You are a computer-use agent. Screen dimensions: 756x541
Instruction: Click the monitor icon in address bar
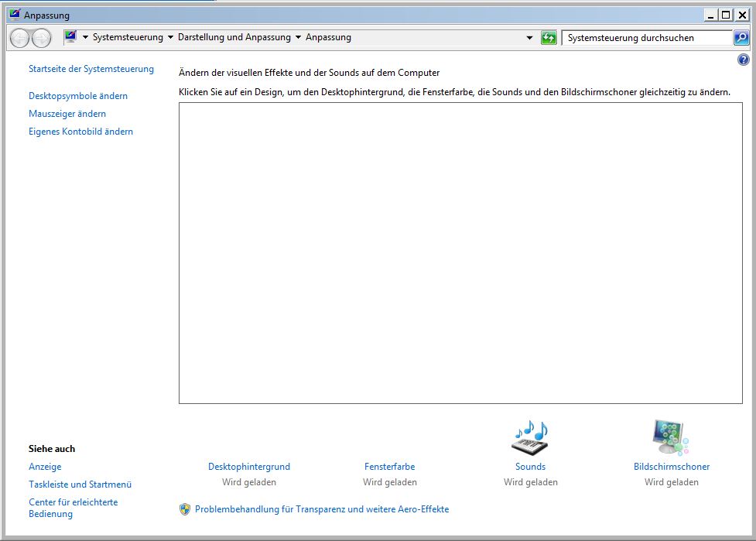point(70,36)
